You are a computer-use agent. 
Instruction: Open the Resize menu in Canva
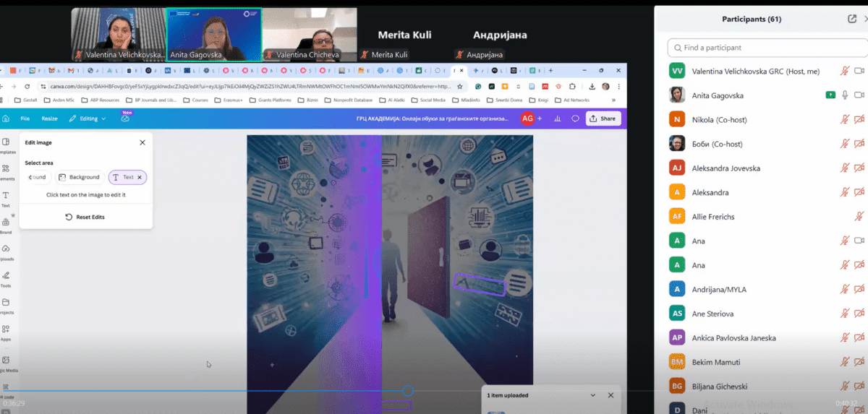click(49, 118)
